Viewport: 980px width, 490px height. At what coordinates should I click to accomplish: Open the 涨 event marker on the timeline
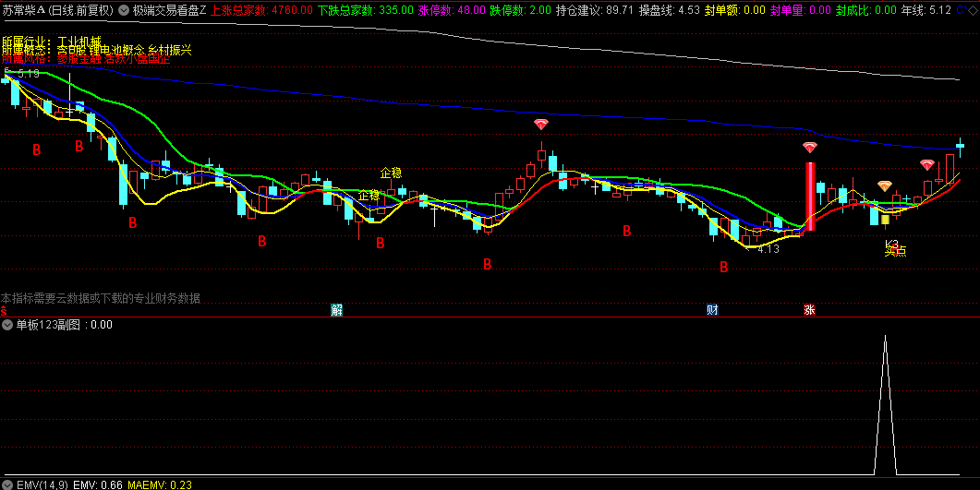(809, 310)
